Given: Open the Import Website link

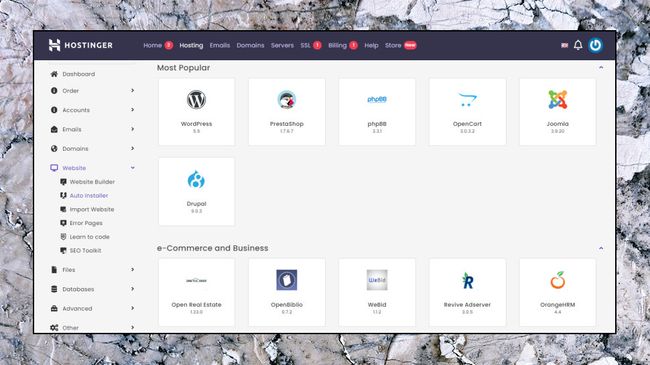Looking at the screenshot, I should click(x=92, y=209).
